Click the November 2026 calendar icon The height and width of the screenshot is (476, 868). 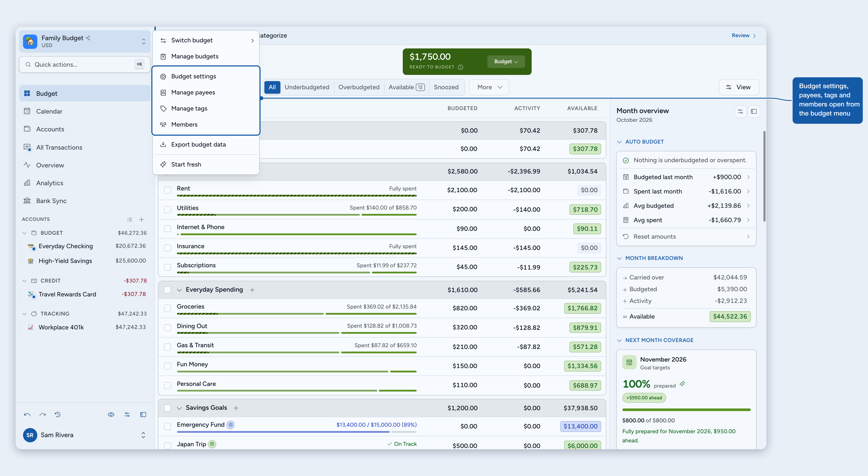click(x=629, y=363)
